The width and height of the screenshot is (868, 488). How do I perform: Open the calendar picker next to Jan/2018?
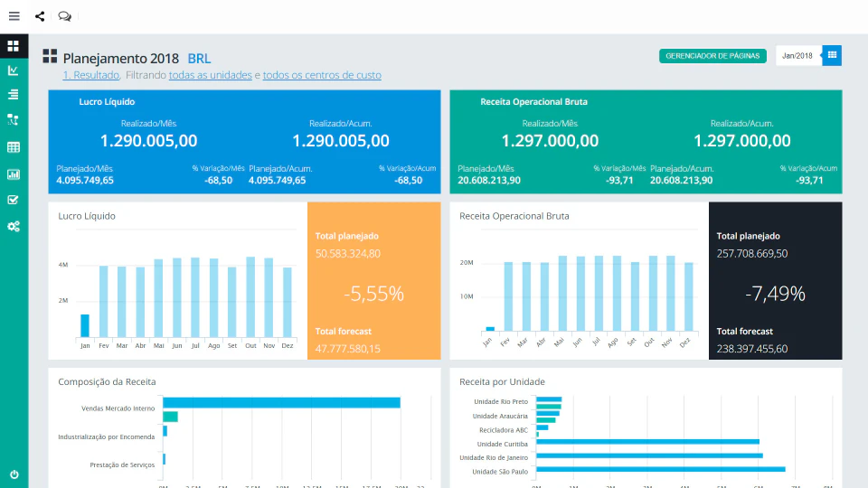coord(832,56)
